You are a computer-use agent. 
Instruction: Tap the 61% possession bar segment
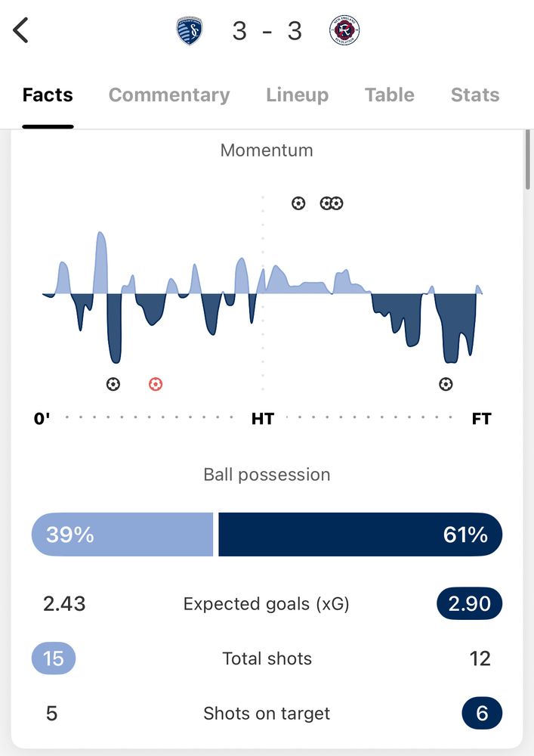click(x=360, y=534)
